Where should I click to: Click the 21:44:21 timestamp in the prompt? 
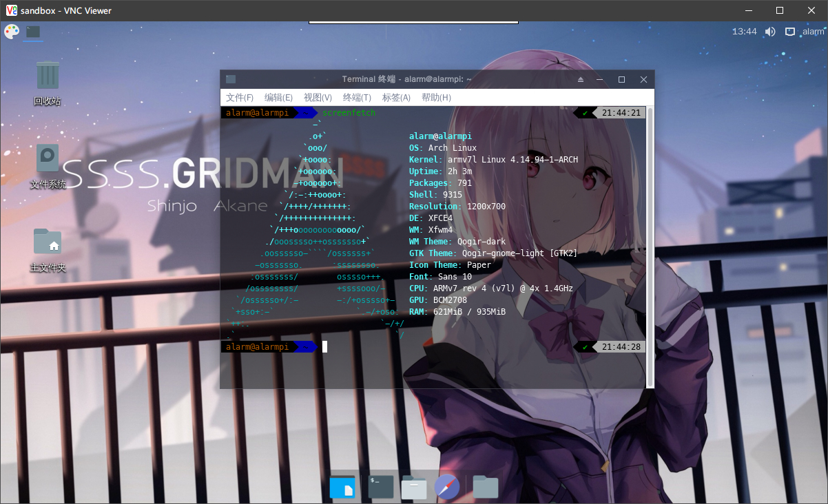click(x=621, y=113)
